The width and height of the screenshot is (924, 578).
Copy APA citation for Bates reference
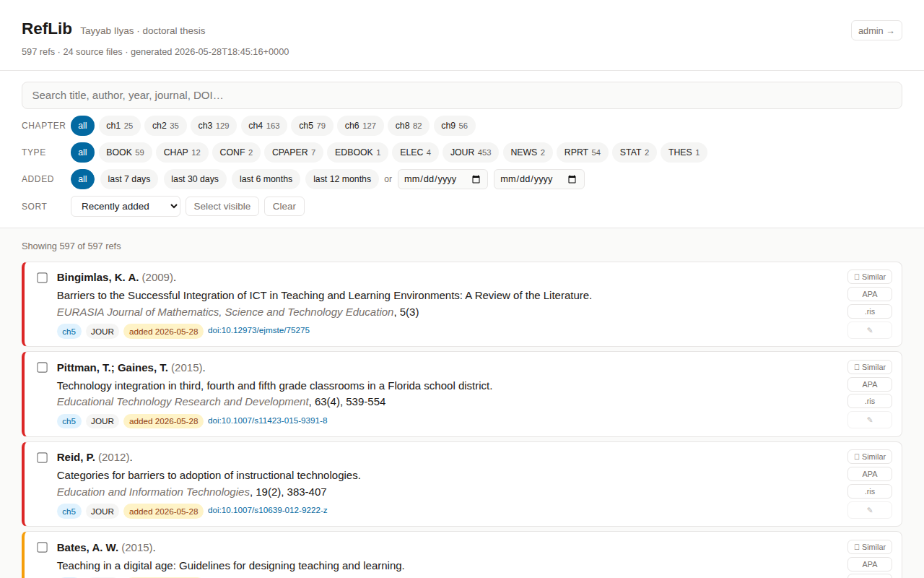coord(870,564)
